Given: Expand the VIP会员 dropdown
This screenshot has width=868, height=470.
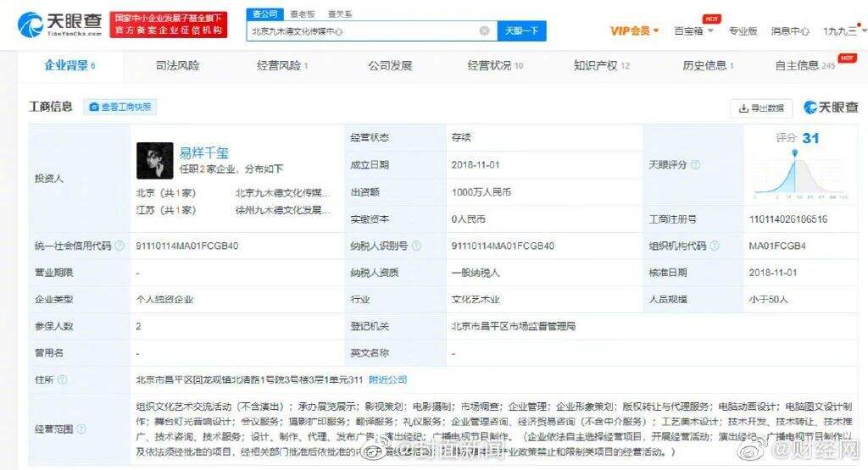Looking at the screenshot, I should [x=635, y=31].
